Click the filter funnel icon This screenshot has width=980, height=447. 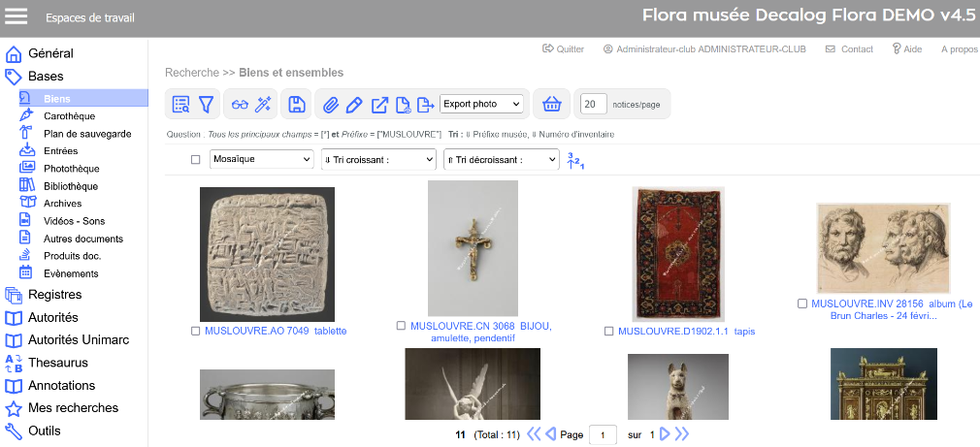[206, 105]
